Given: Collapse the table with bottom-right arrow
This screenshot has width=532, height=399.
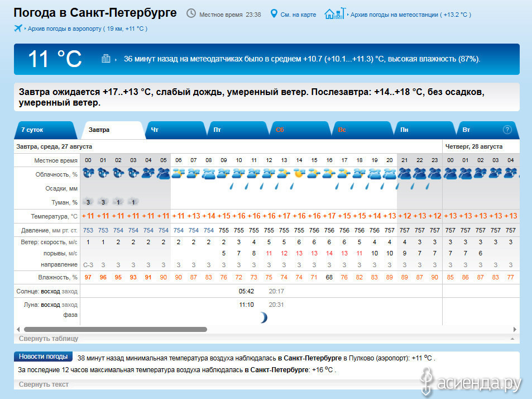Looking at the screenshot, I should tap(511, 339).
